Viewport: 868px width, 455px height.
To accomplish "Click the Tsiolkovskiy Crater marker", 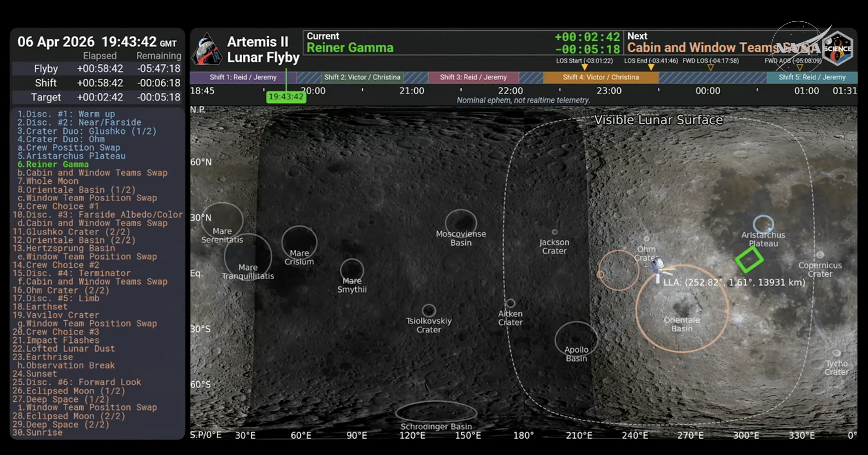I will (428, 310).
